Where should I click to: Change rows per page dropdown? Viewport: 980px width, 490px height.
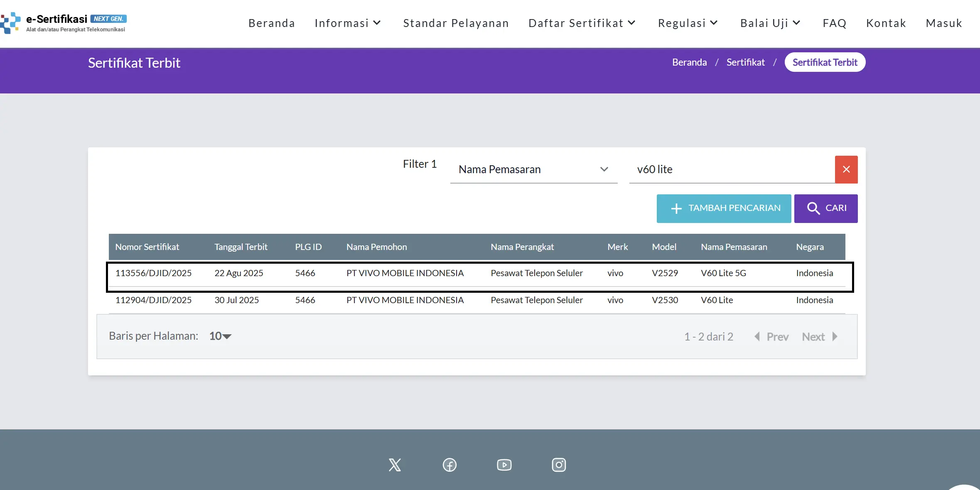pos(220,336)
